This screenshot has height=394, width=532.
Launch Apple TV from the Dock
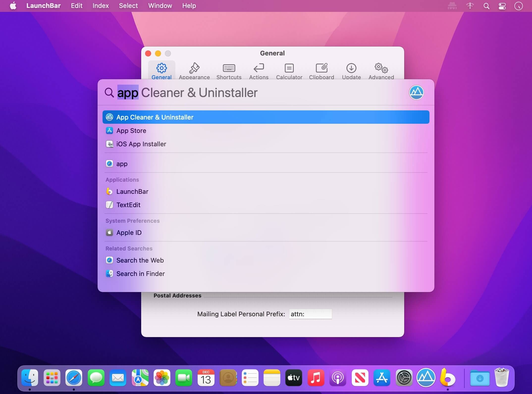(x=294, y=378)
